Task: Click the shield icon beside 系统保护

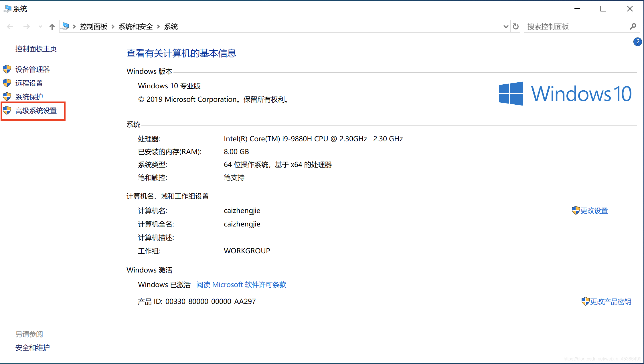Action: pos(7,97)
